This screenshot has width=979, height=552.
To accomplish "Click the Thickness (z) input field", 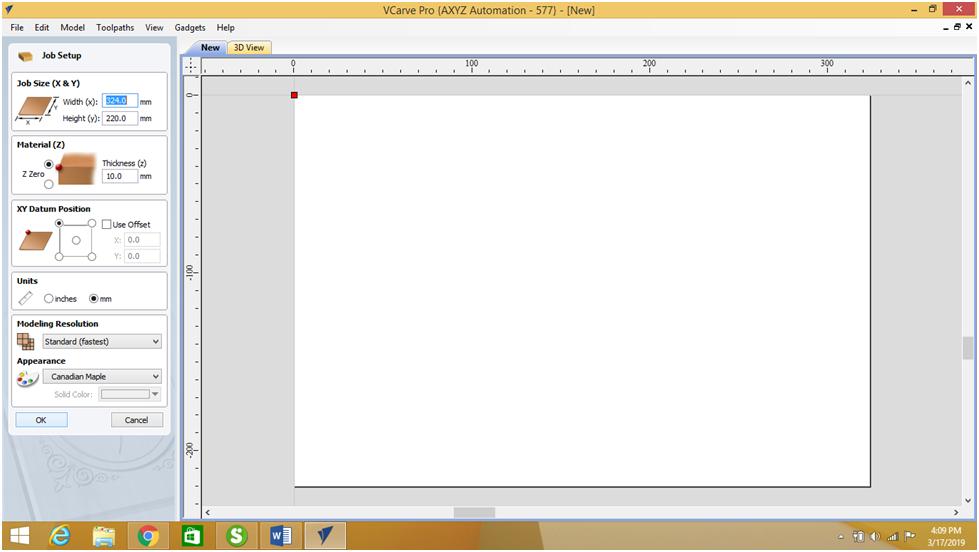I will [120, 176].
